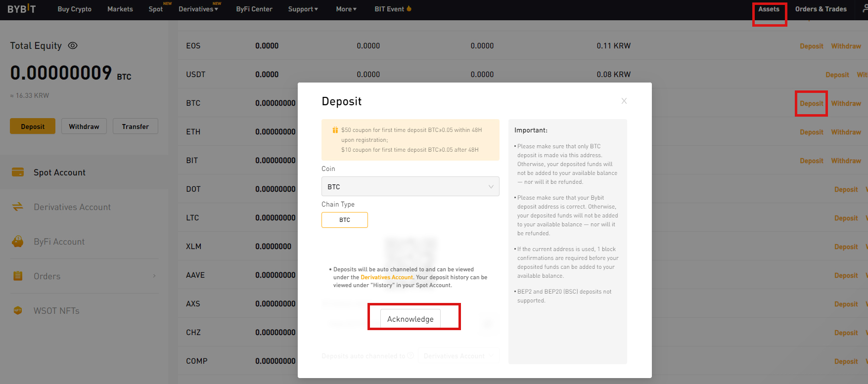Click the USDT coin name cell
This screenshot has height=384, width=868.
tap(196, 74)
